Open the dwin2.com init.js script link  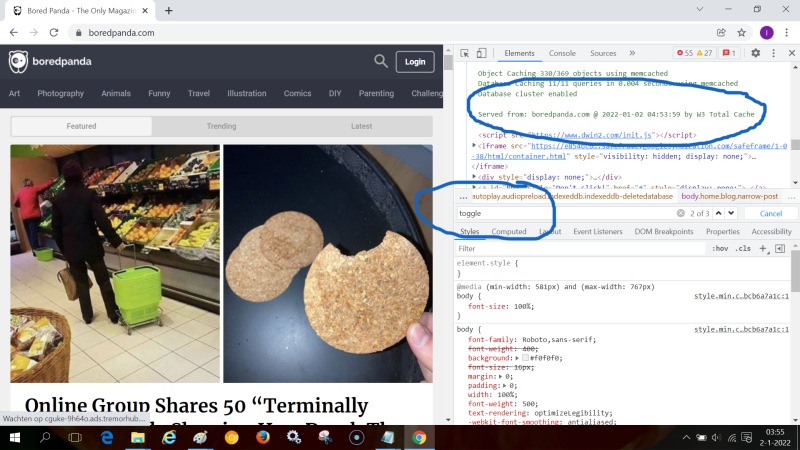[591, 135]
